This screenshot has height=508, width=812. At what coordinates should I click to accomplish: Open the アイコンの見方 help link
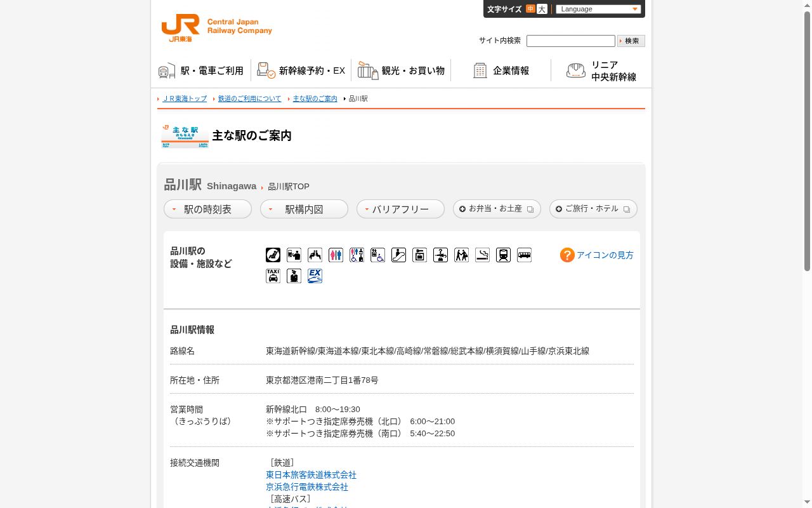pyautogui.click(x=596, y=255)
